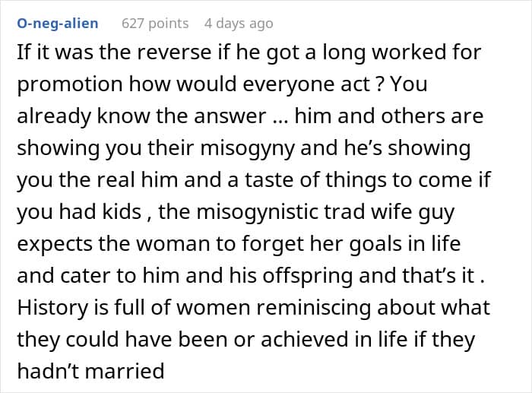Click the "4 days ago" timestamp
Screen dimensions: 532x393
[x=238, y=24]
